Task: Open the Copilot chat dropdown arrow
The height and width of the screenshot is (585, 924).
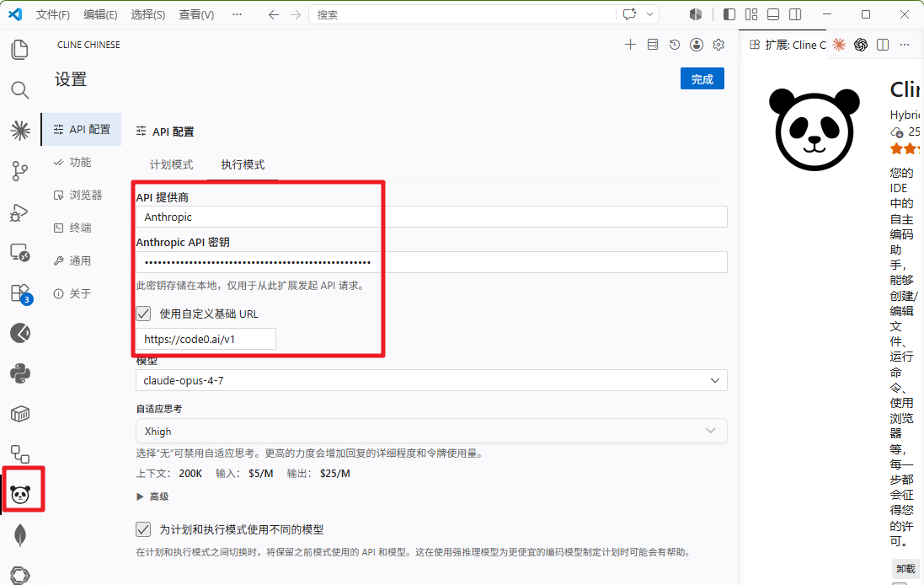Action: coord(649,14)
